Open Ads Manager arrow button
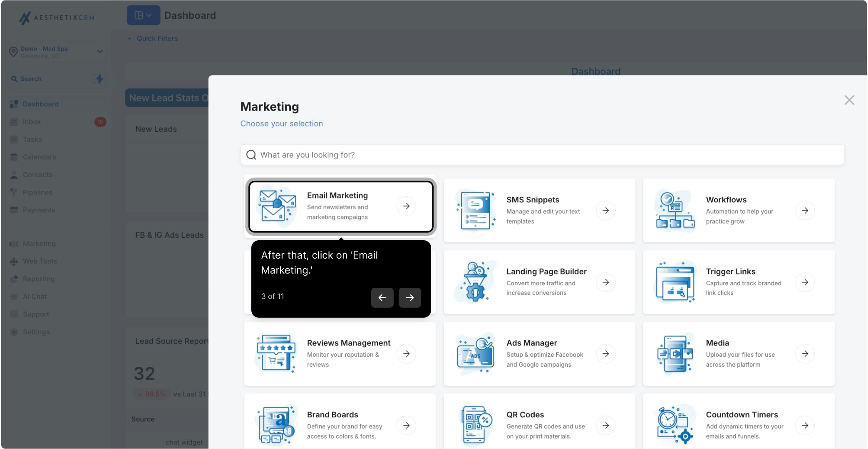Viewport: 868px width, 449px height. point(606,354)
